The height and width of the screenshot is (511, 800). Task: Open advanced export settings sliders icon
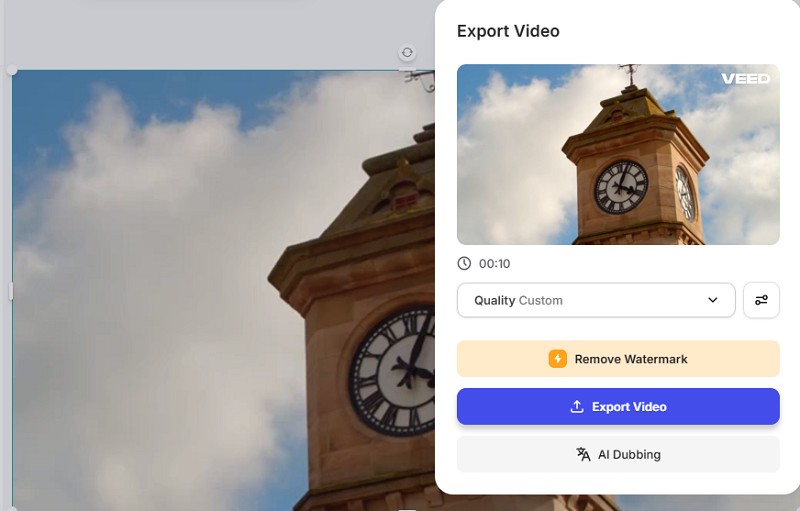tap(761, 300)
